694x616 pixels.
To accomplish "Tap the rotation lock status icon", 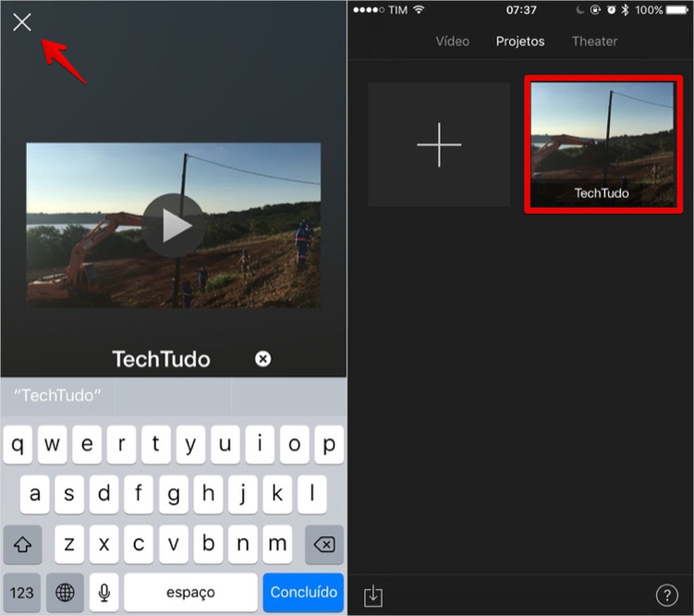I will [x=595, y=10].
